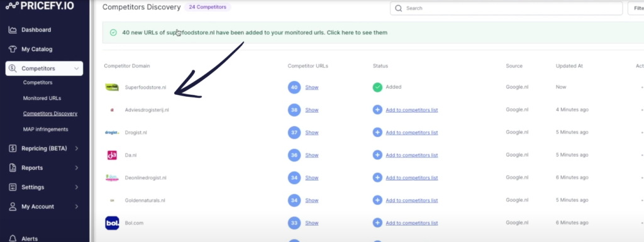The width and height of the screenshot is (644, 242).
Task: Show URLs for Drogist.nl
Action: tap(312, 133)
